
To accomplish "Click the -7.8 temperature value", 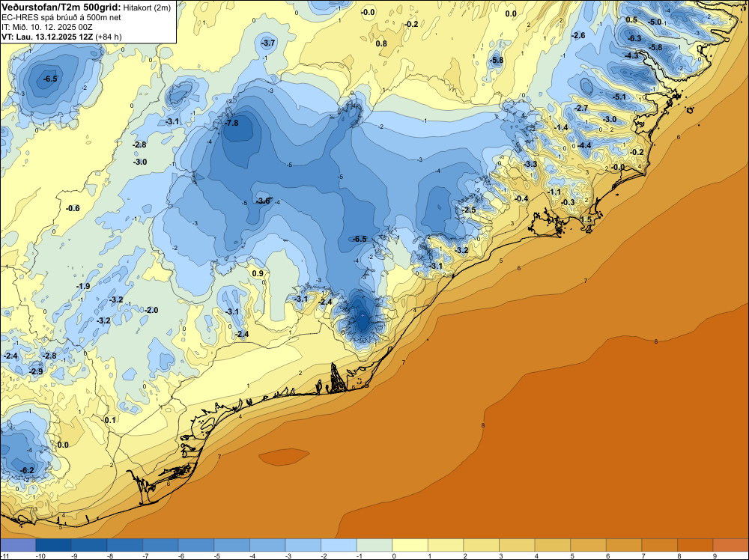I will (231, 123).
